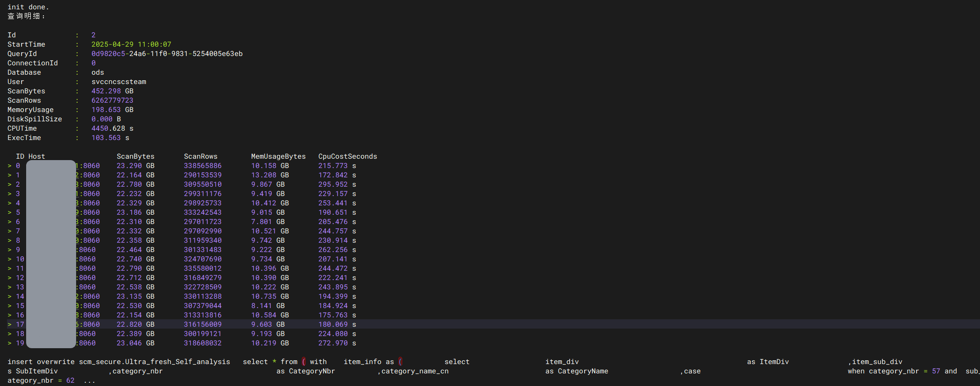The image size is (980, 386).
Task: Expand host row 19 with the > marker
Action: click(x=9, y=343)
